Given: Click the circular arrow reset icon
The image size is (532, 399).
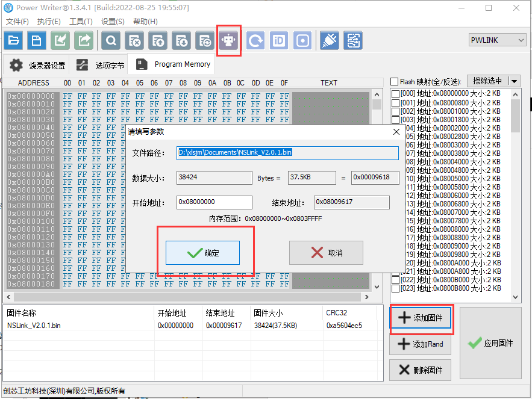Looking at the screenshot, I should pos(255,41).
